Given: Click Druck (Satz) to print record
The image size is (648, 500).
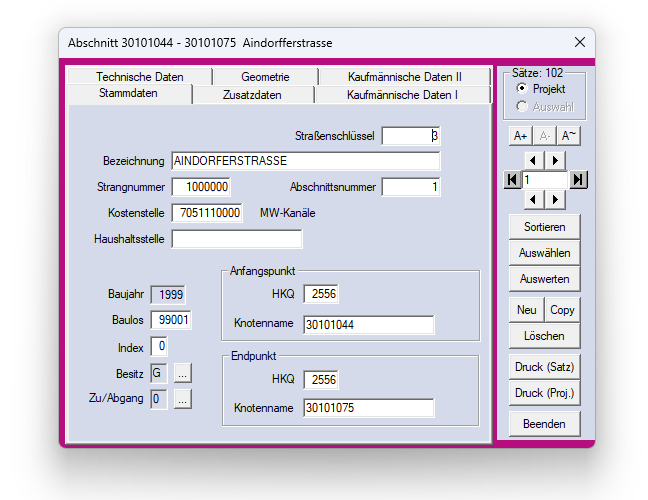Looking at the screenshot, I should 545,367.
